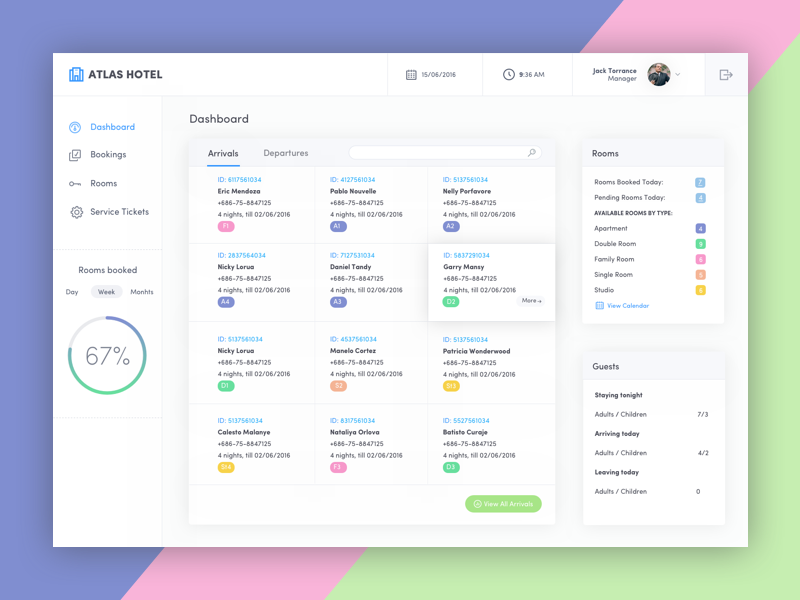
Task: Open Service Tickets gear icon
Action: tap(76, 212)
